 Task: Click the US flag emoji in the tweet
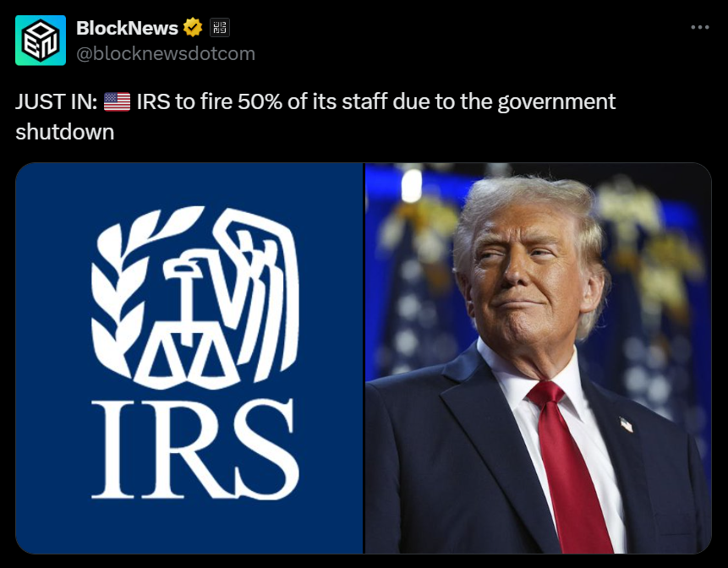click(x=117, y=101)
